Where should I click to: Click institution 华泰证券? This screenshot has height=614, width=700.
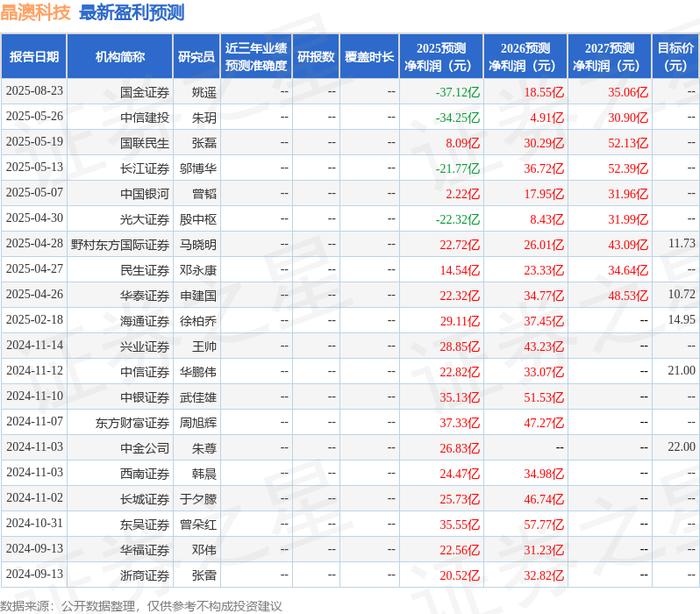(x=145, y=296)
